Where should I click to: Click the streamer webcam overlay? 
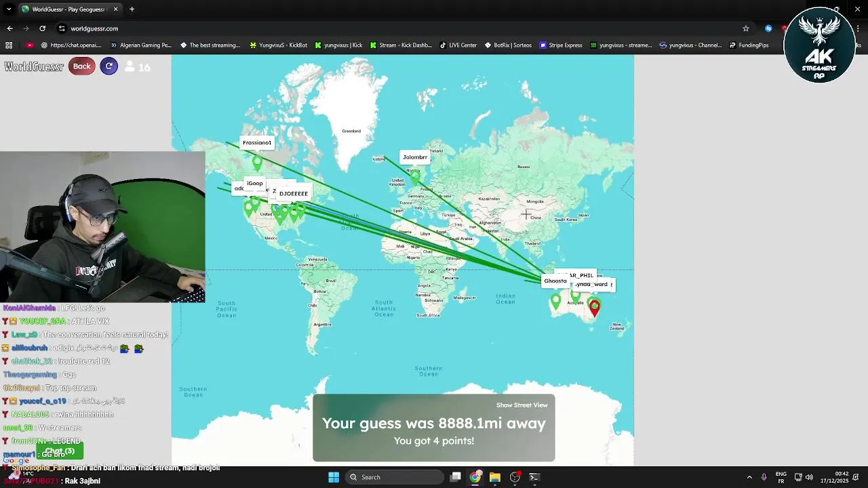tap(102, 226)
